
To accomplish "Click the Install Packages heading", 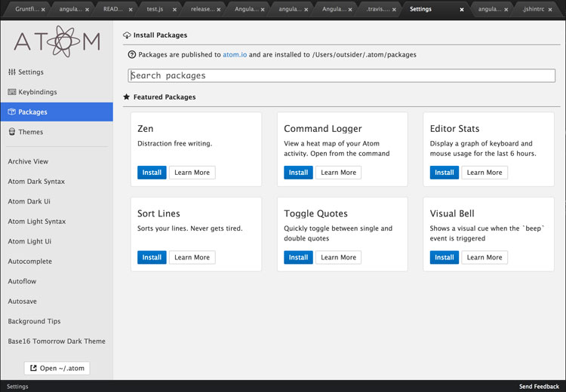I will [x=160, y=35].
